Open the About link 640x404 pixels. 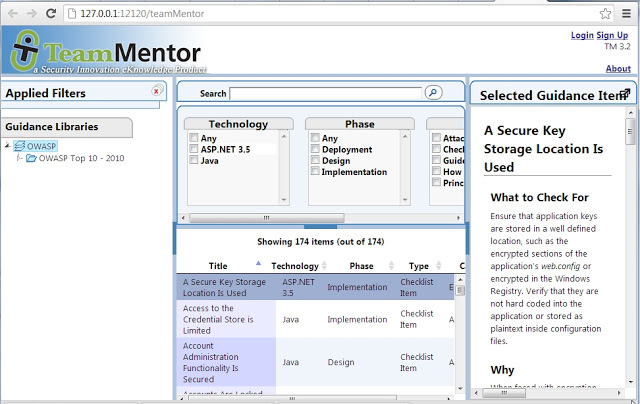618,69
